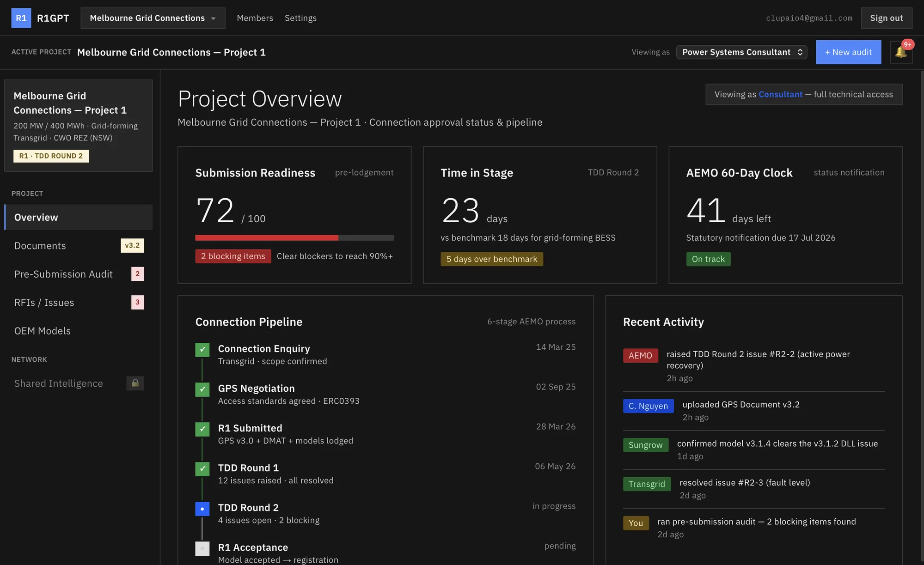Image resolution: width=924 pixels, height=565 pixels.
Task: Click the clupaio4@gmail.com account email
Action: tap(809, 18)
